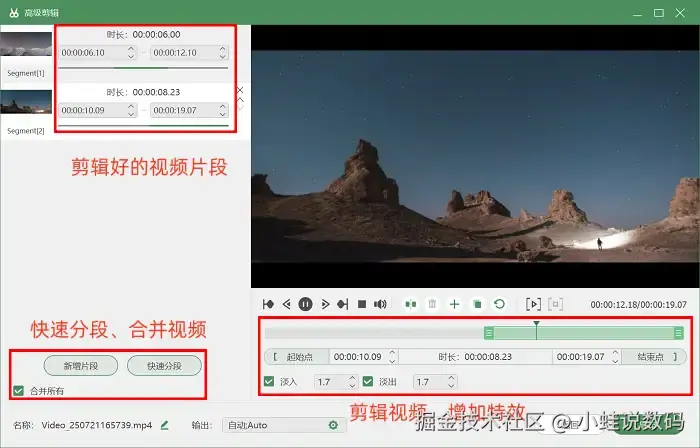Increase Segment[1] end time 00:00:12.10
Image resolution: width=700 pixels, height=448 pixels.
[223, 49]
